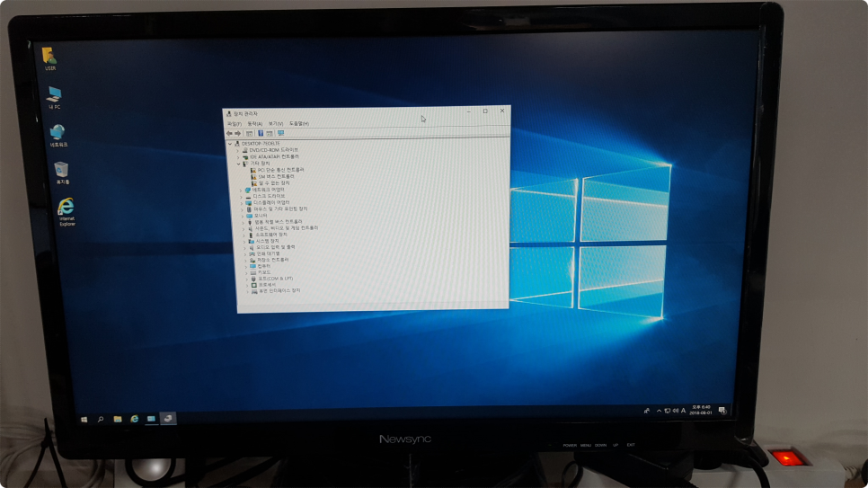The height and width of the screenshot is (488, 868).
Task: Expand the IDE ATA/ATAPI 컨트롤러 category
Action: [239, 156]
